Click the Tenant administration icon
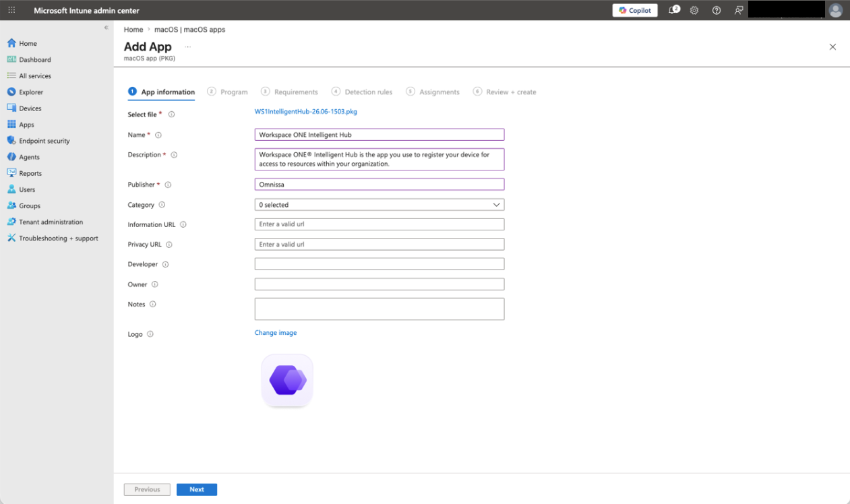 [11, 222]
